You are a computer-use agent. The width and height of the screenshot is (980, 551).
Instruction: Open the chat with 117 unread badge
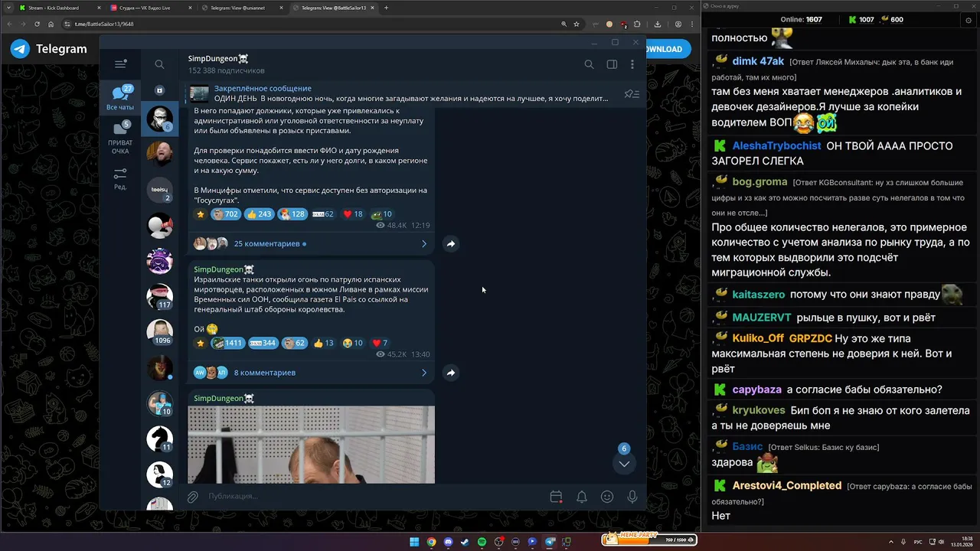point(159,296)
